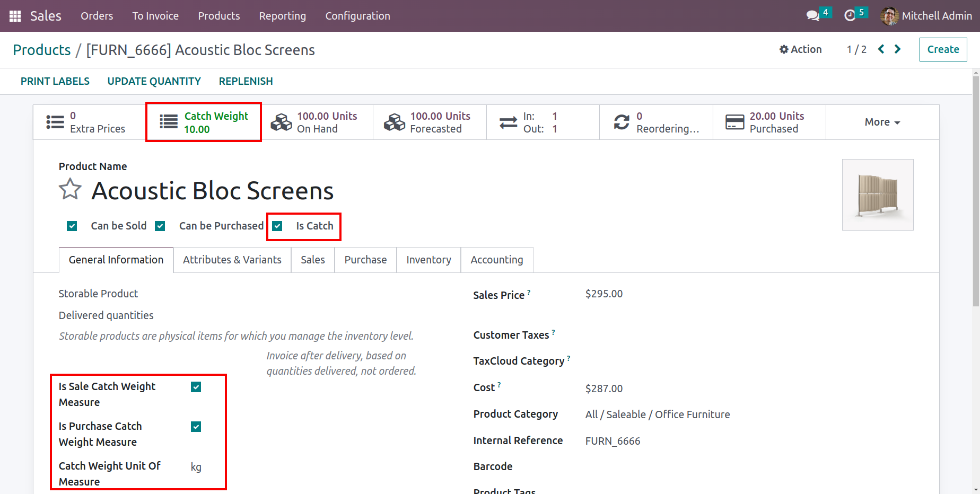Open the To Invoice menu
Image resolution: width=980 pixels, height=494 pixels.
click(155, 16)
